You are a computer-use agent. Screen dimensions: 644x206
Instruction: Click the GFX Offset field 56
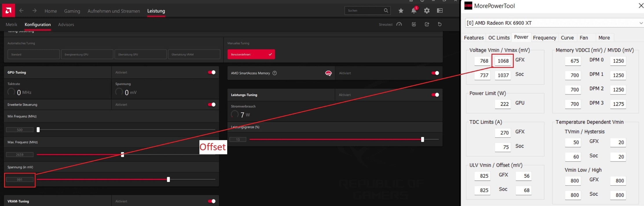point(524,176)
